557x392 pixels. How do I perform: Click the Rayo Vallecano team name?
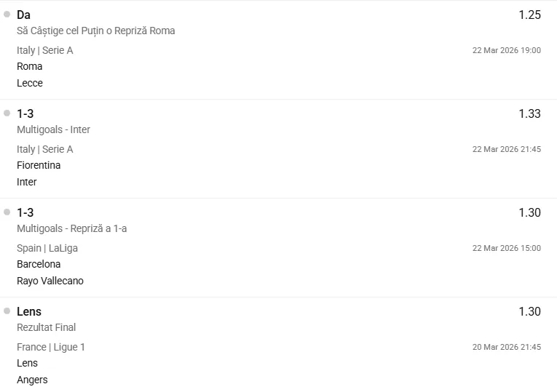click(x=50, y=281)
